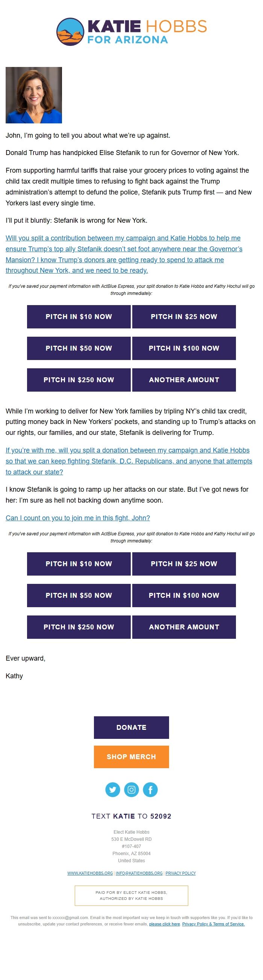Pitch in $25 in the top donation grid
The width and height of the screenshot is (263, 980).
184,316
